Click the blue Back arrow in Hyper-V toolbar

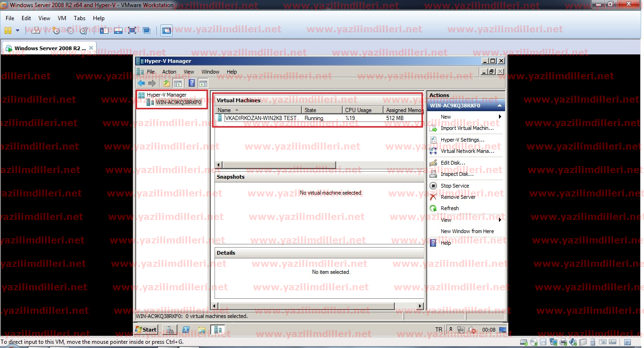[x=141, y=83]
